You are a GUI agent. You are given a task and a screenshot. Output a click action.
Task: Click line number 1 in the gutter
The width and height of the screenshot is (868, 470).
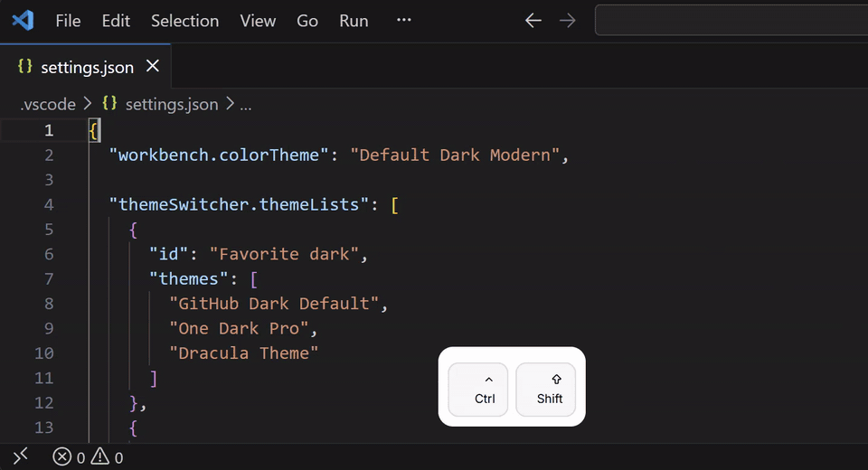click(x=49, y=130)
